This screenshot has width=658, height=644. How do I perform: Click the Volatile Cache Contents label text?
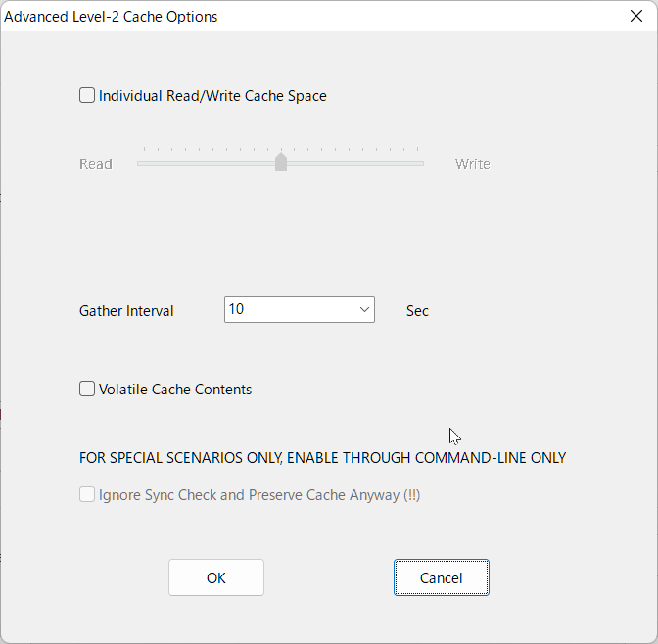pos(175,390)
